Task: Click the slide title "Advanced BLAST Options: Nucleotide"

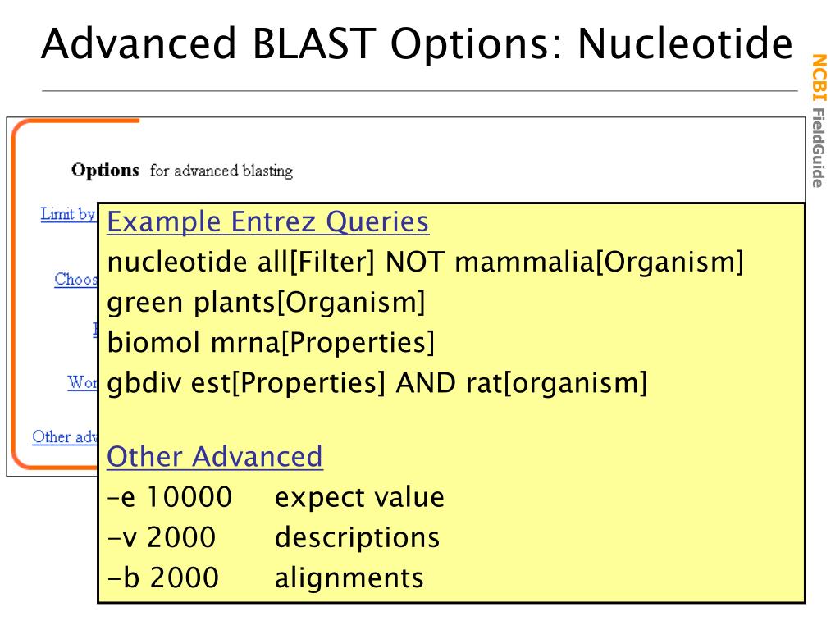Action: (417, 44)
